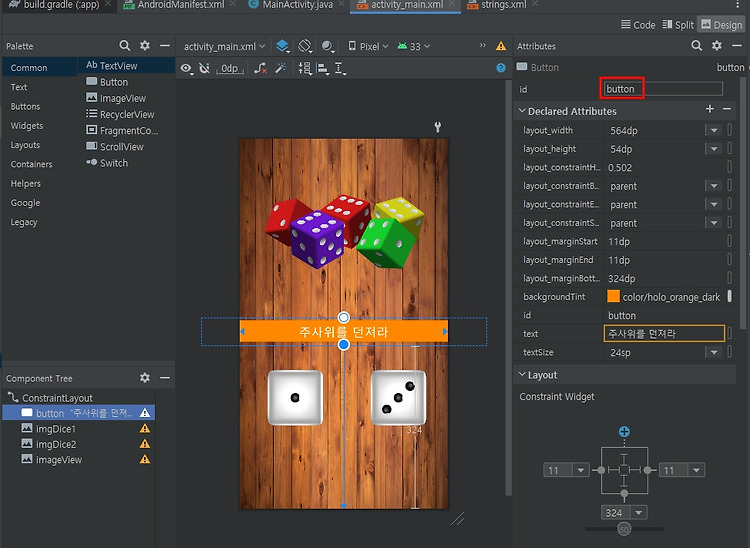750x548 pixels.
Task: Show more toolbar items chevron
Action: point(482,45)
